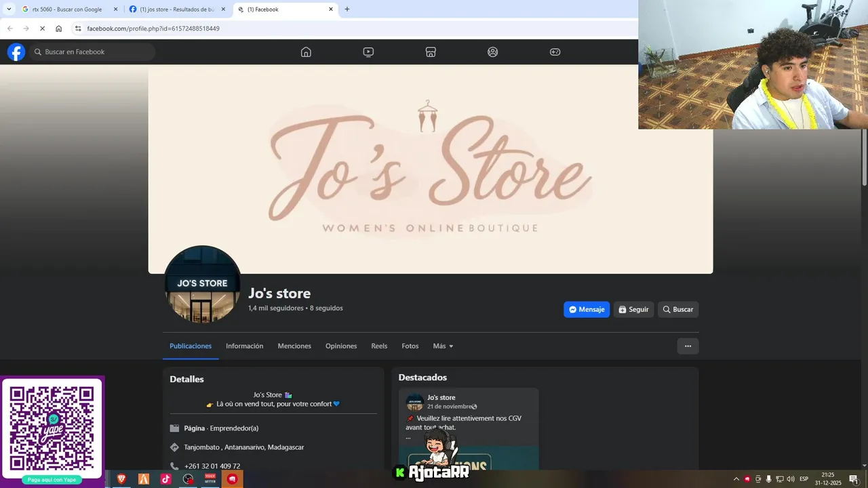Click the browser address bar URL
Image resolution: width=868 pixels, height=488 pixels.
click(153, 28)
